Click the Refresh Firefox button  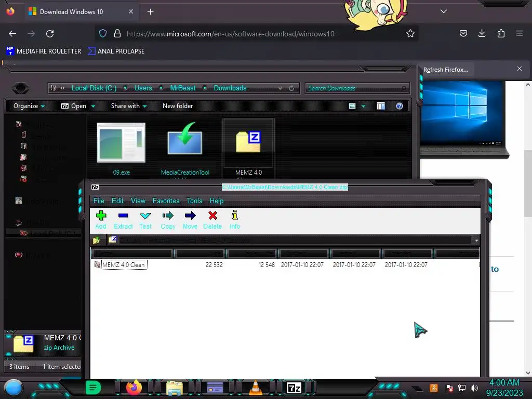coord(445,70)
